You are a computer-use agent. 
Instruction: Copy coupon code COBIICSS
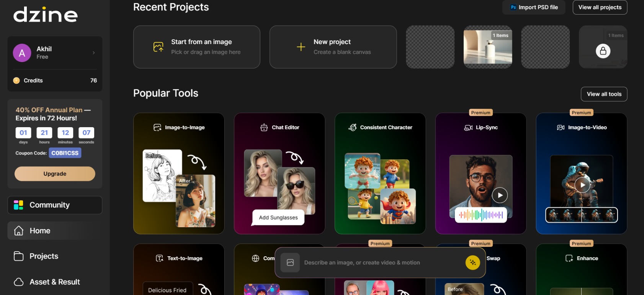[x=65, y=153]
